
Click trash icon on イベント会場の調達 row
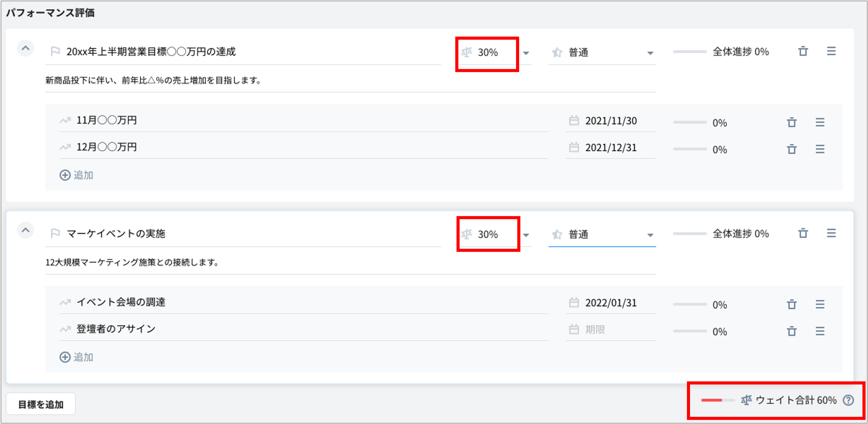pos(792,304)
